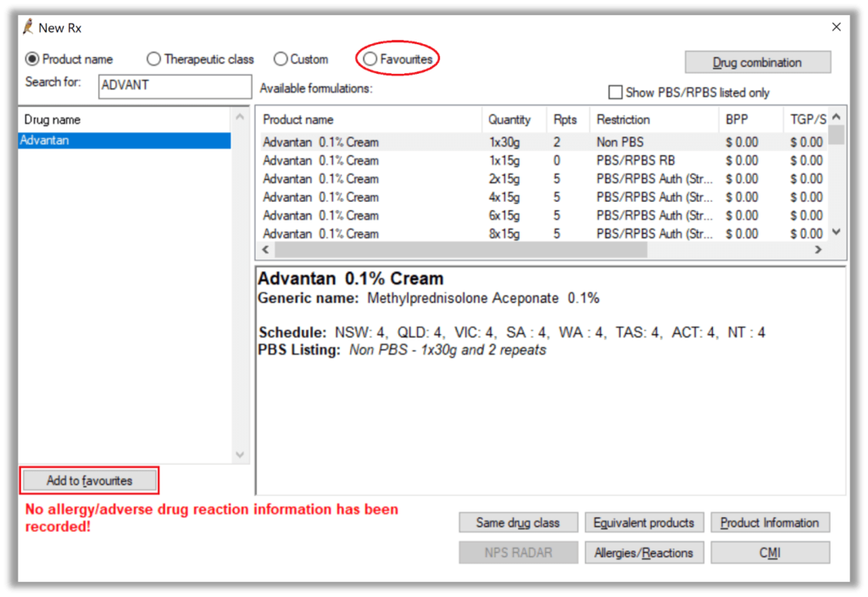Sort by the Quantity column header
The height and width of the screenshot is (597, 868).
tap(515, 119)
